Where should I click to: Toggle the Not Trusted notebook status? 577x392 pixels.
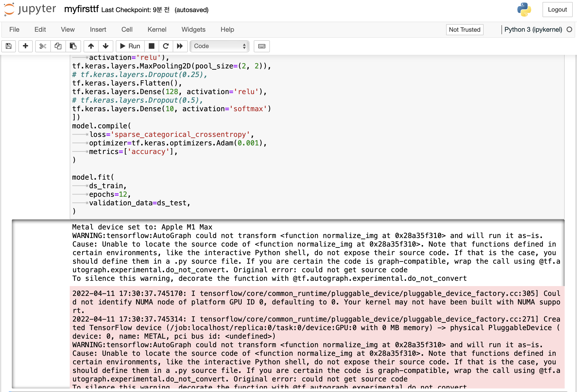[464, 30]
